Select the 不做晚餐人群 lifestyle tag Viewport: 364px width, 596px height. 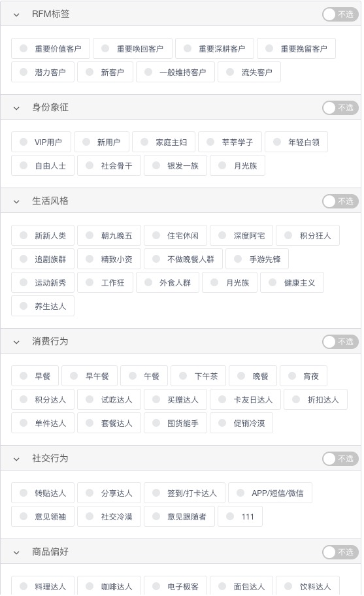point(183,259)
